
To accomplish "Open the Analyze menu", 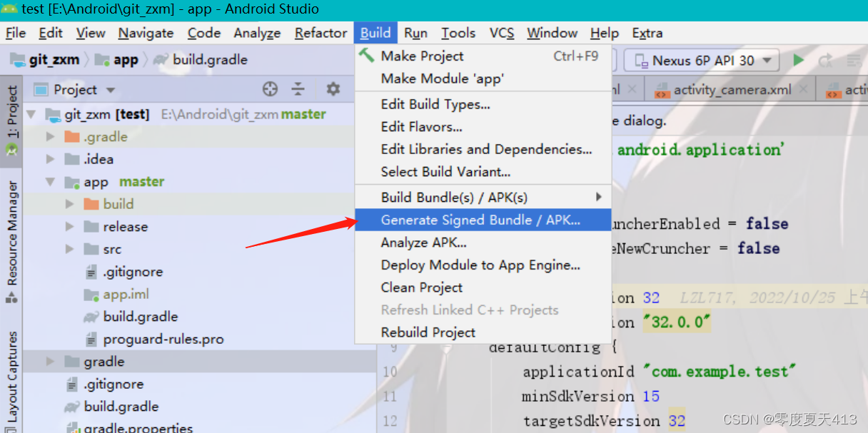I will tap(257, 33).
